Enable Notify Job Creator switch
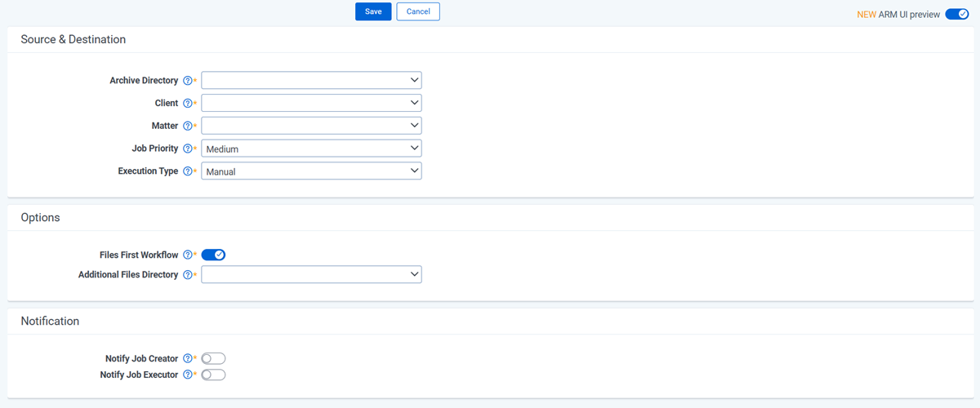The image size is (980, 408). tap(213, 359)
